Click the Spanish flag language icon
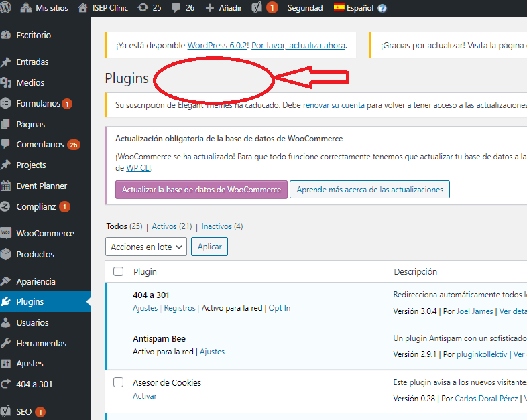This screenshot has height=420, width=527. click(339, 7)
